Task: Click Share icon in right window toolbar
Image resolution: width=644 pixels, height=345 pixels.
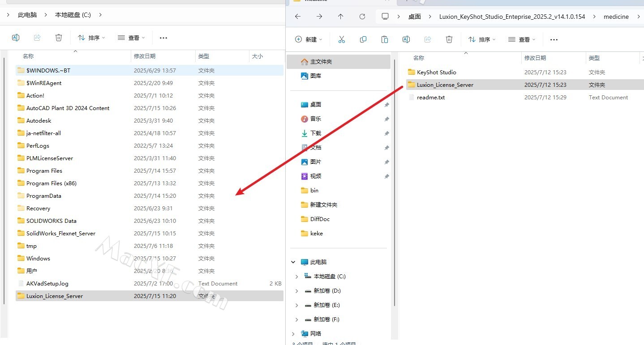Action: [x=428, y=39]
